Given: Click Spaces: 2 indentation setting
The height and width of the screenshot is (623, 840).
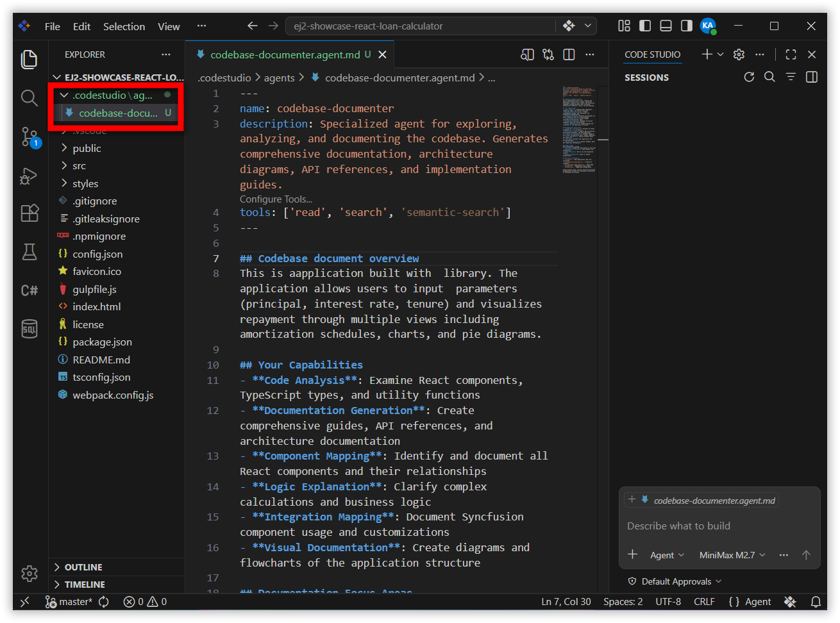Looking at the screenshot, I should click(x=623, y=601).
